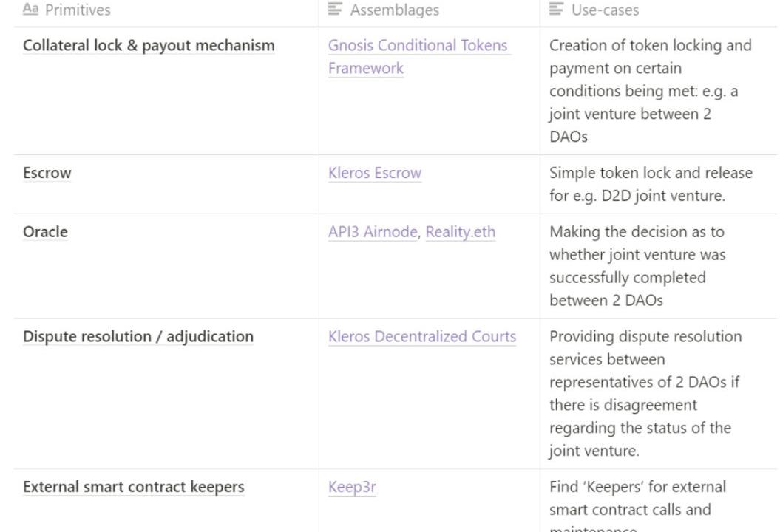The height and width of the screenshot is (532, 780).
Task: Open the External smart contract keepers entry
Action: tap(133, 487)
